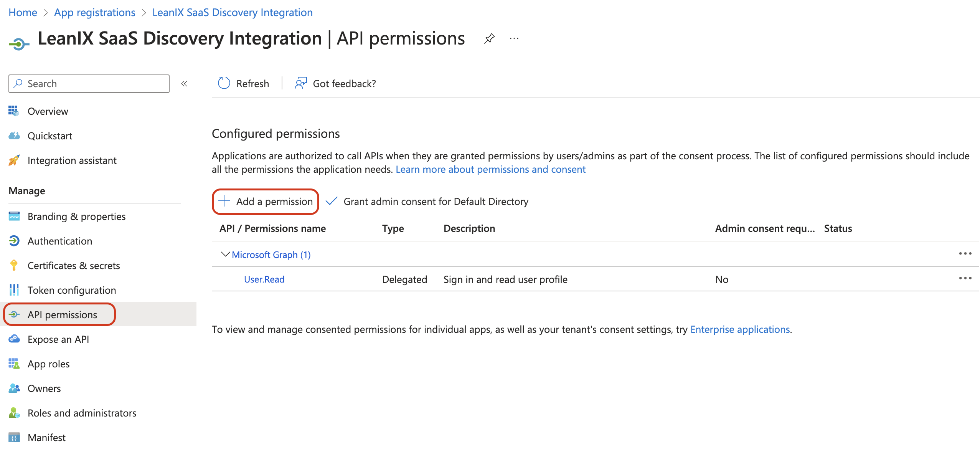Screen dimensions: 980x453
Task: Click the Authentication arrow icon
Action: coord(14,241)
